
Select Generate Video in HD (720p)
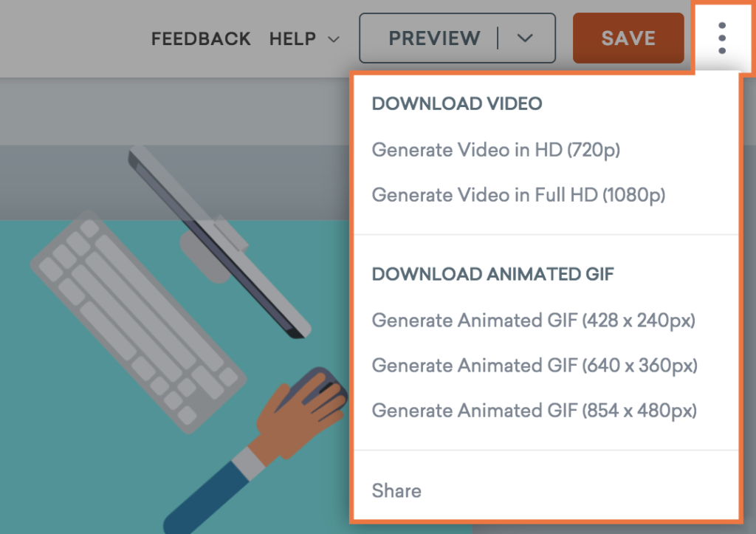pos(496,150)
